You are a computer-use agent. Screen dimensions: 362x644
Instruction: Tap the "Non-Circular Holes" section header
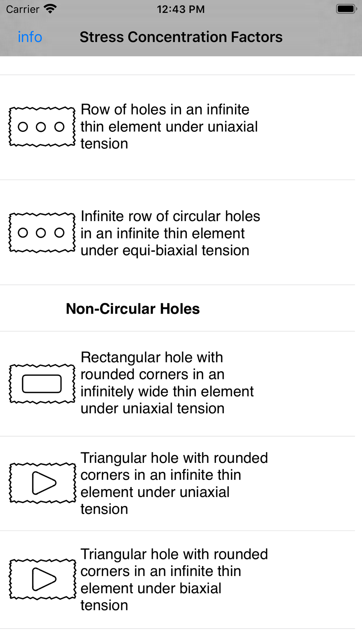(133, 309)
